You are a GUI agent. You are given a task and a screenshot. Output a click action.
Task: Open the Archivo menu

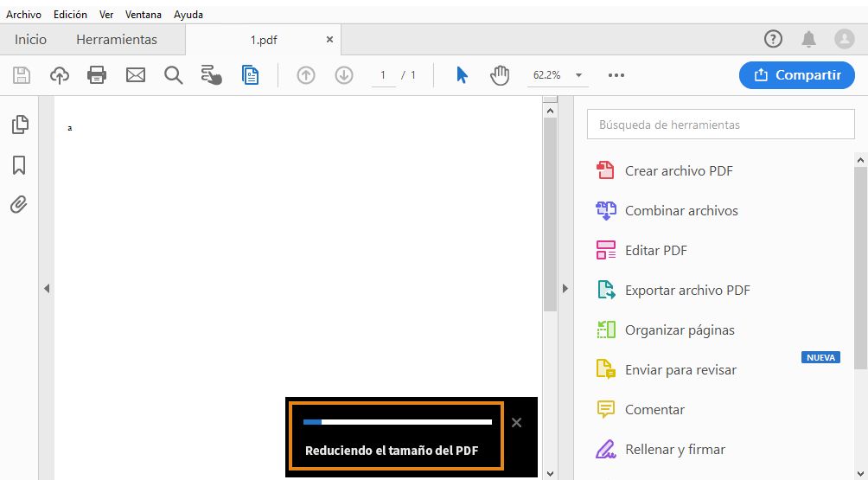(x=24, y=15)
